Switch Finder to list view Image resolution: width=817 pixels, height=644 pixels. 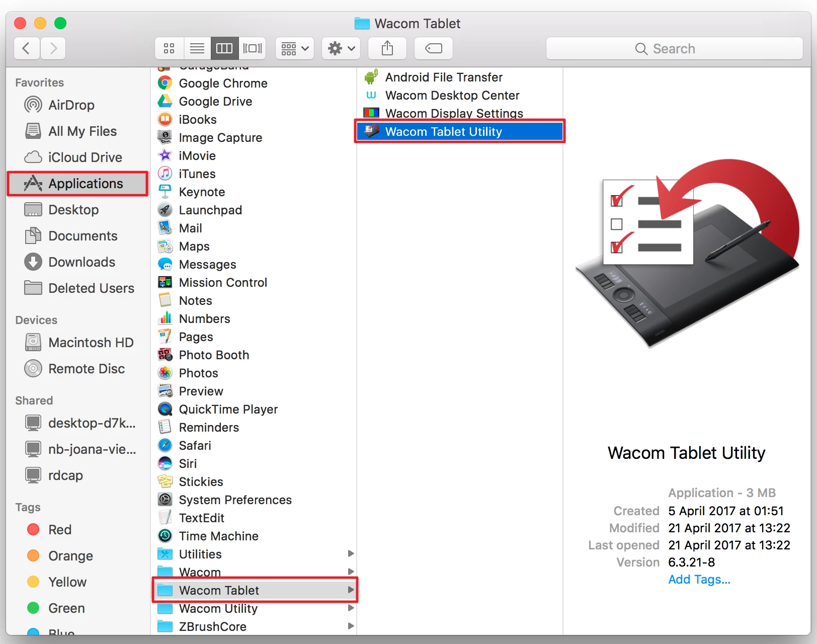(197, 48)
